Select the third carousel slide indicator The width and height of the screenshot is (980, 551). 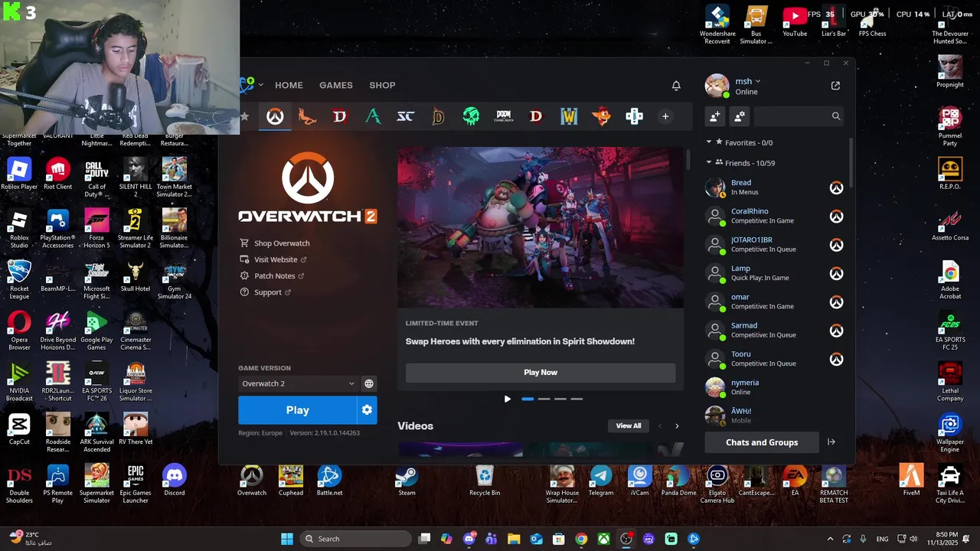point(560,399)
